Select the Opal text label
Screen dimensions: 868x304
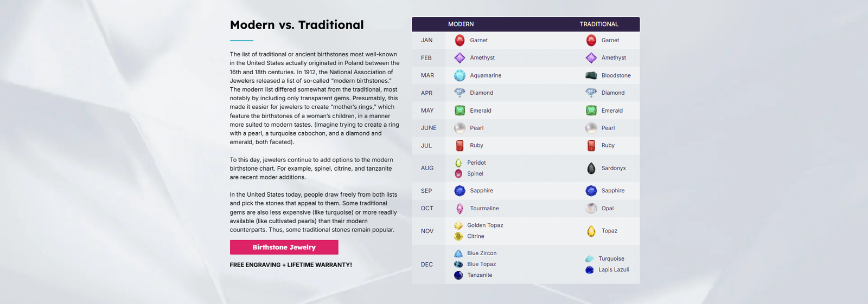(x=608, y=208)
